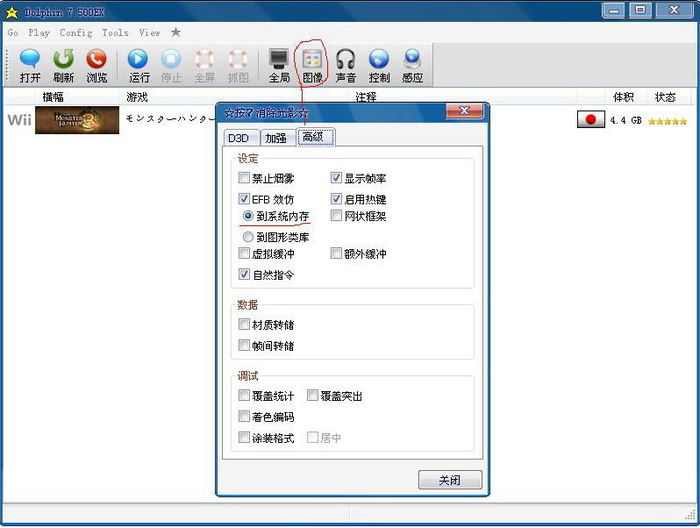The height and width of the screenshot is (528, 700).
Task: Start emulation with the 运行 play icon
Action: pyautogui.click(x=138, y=66)
